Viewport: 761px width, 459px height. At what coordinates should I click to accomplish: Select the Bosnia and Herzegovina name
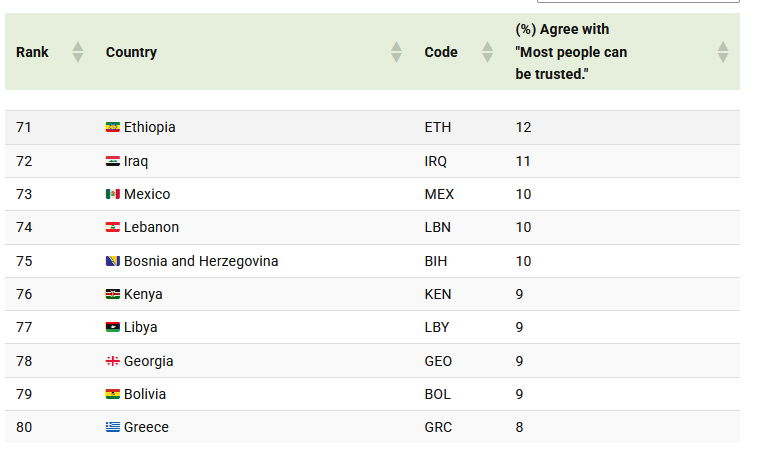201,261
